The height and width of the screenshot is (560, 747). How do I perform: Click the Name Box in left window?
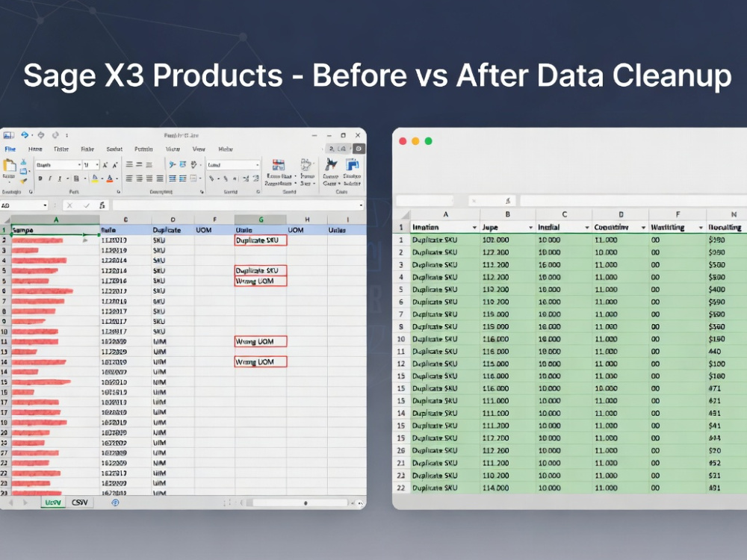24,205
